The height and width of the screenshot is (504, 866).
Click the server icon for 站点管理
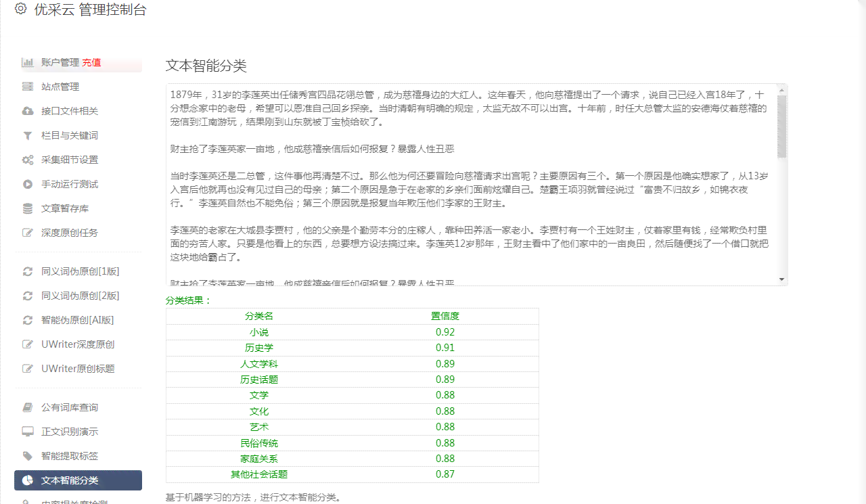coord(28,87)
